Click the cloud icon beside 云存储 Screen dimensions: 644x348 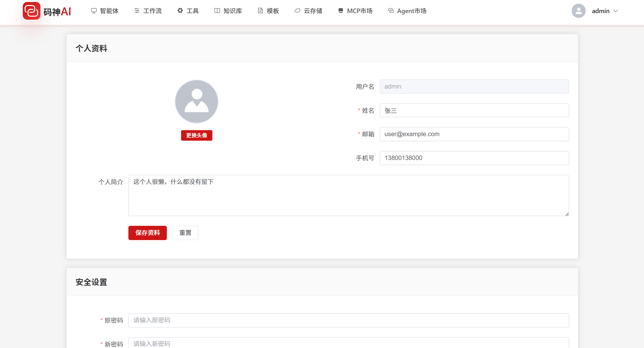point(297,11)
